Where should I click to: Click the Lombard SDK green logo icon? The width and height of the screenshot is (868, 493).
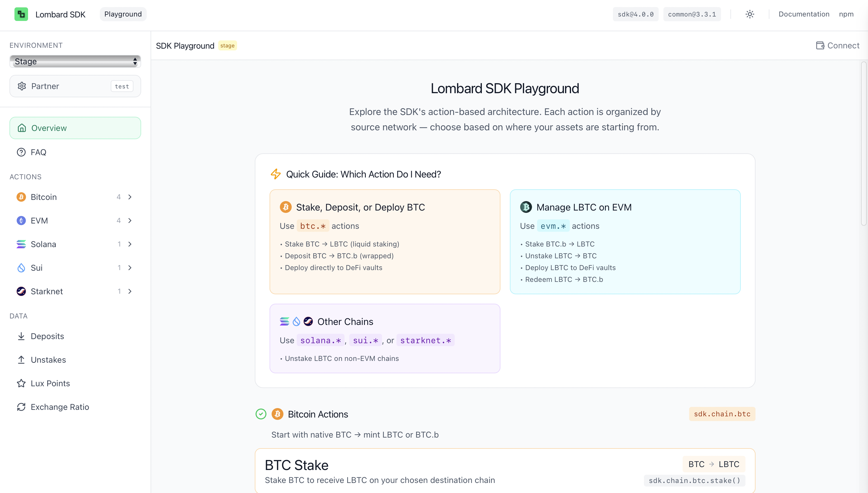coord(21,14)
